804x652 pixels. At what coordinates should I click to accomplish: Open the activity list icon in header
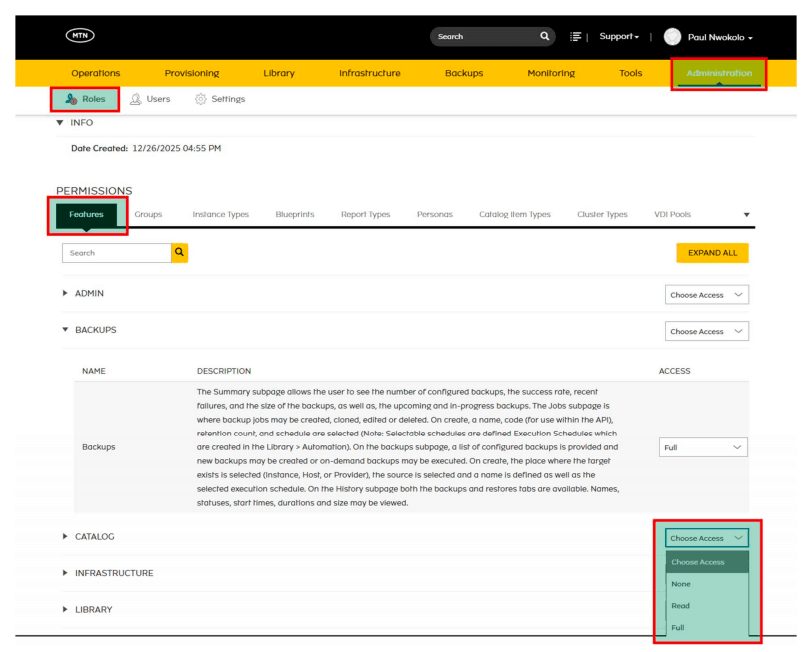point(575,36)
